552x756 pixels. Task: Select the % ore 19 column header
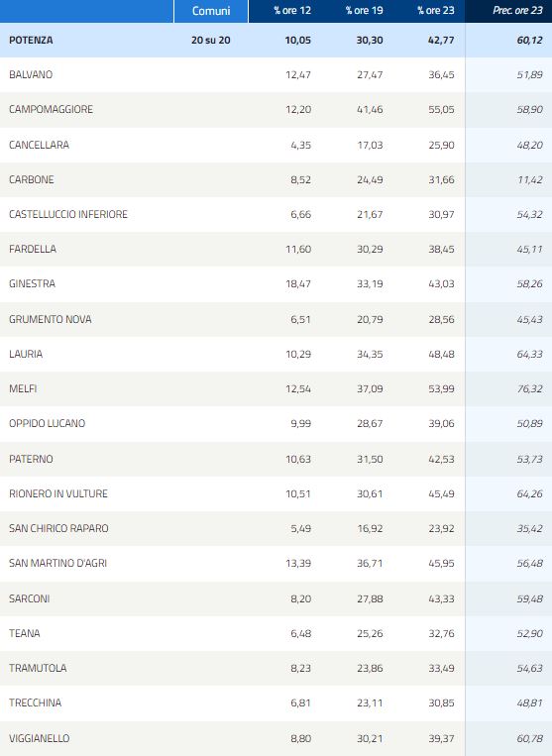click(x=364, y=11)
